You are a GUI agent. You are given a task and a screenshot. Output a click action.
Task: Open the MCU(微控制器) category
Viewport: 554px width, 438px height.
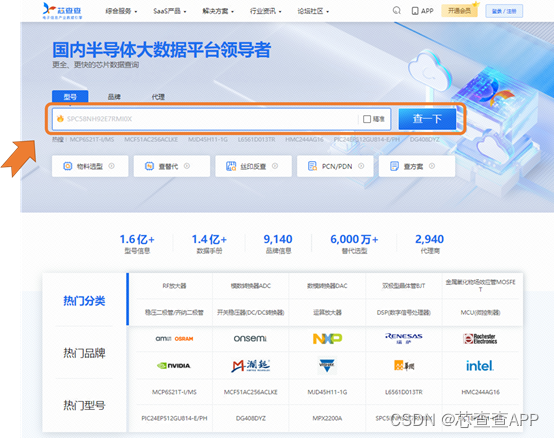(480, 312)
